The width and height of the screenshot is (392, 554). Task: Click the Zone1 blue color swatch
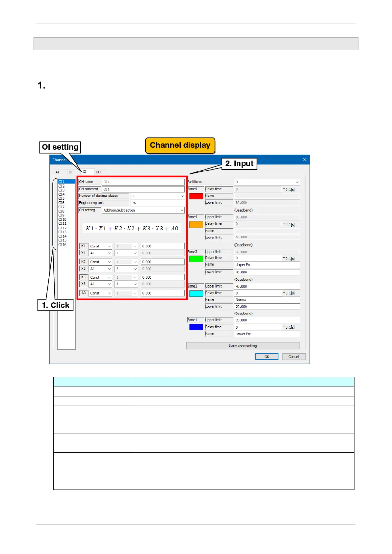(x=196, y=327)
